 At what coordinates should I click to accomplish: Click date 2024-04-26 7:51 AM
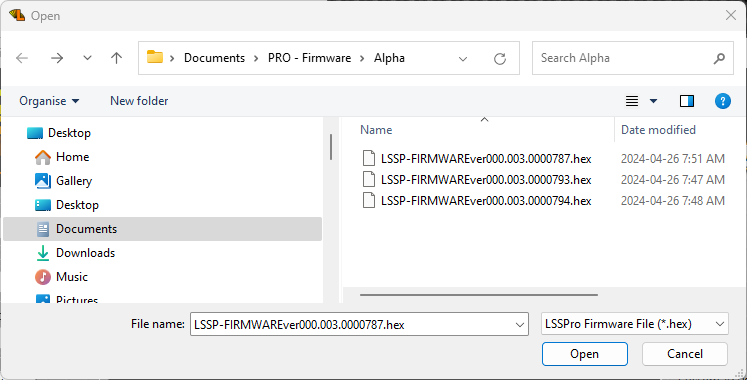(673, 159)
